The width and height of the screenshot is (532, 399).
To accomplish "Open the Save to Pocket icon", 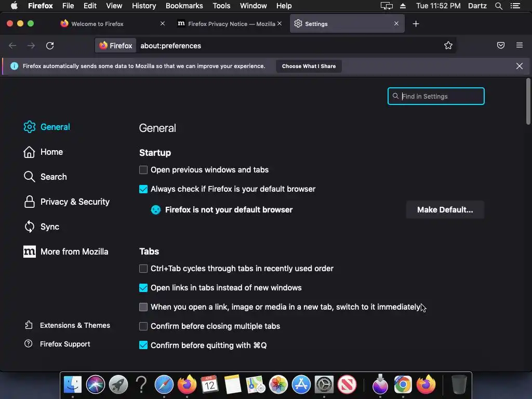I will point(500,45).
